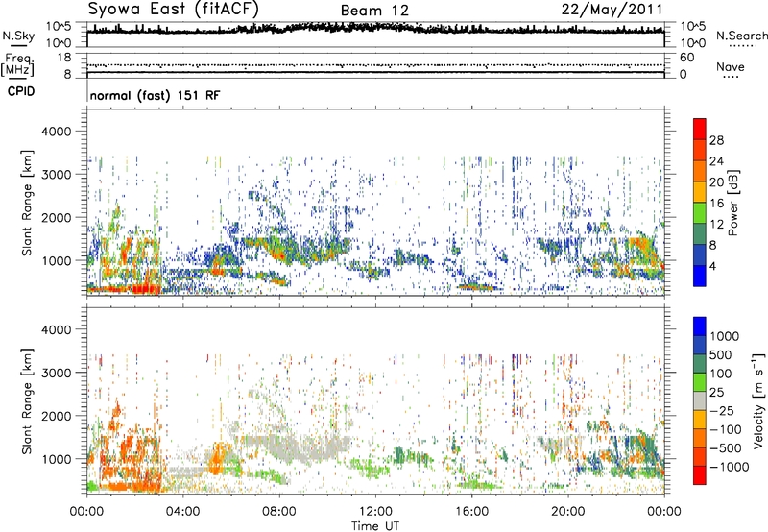This screenshot has height=532, width=768.
Task: Select the "24" label on Power color bar
Action: point(716,161)
